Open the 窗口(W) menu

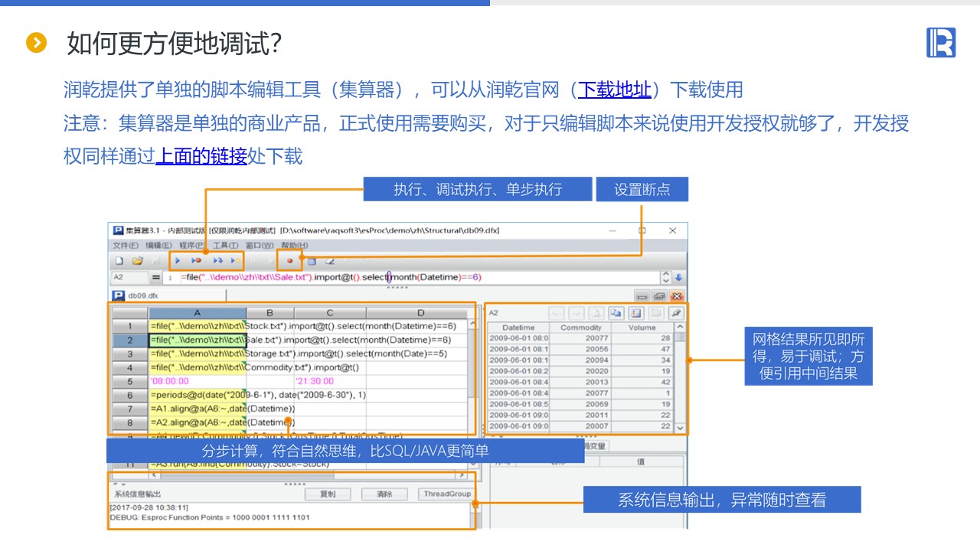click(x=260, y=246)
